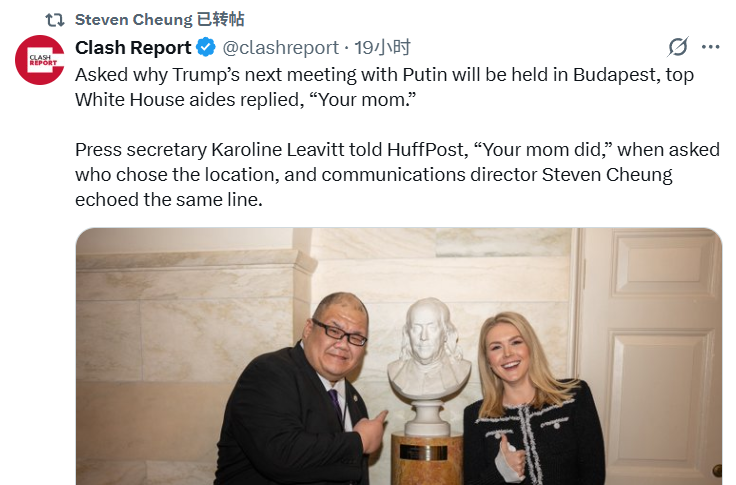
Task: Click the 19小时 post timestamp
Action: (x=382, y=47)
